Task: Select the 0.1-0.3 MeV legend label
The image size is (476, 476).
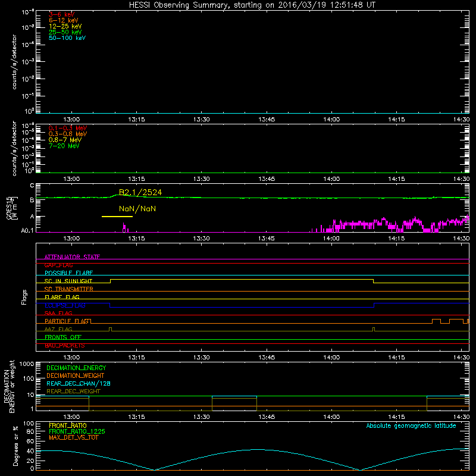Action: 68,128
